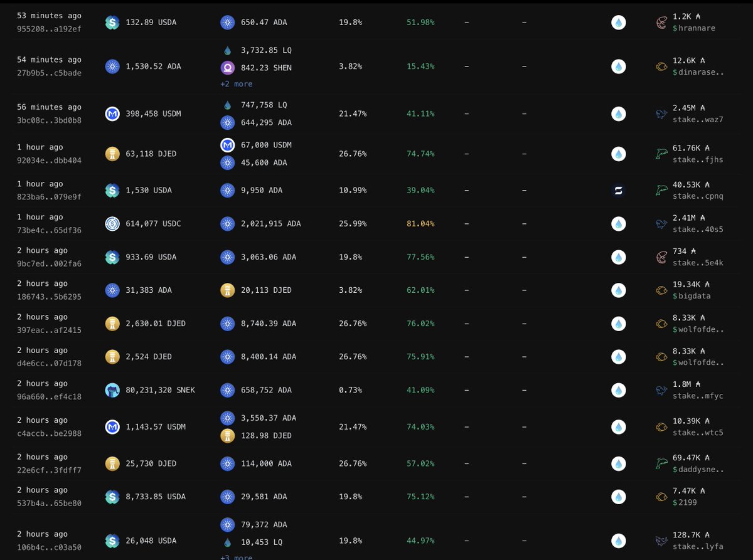Click the whale icon beside stake..lyfa
The height and width of the screenshot is (560, 753).
tap(661, 541)
